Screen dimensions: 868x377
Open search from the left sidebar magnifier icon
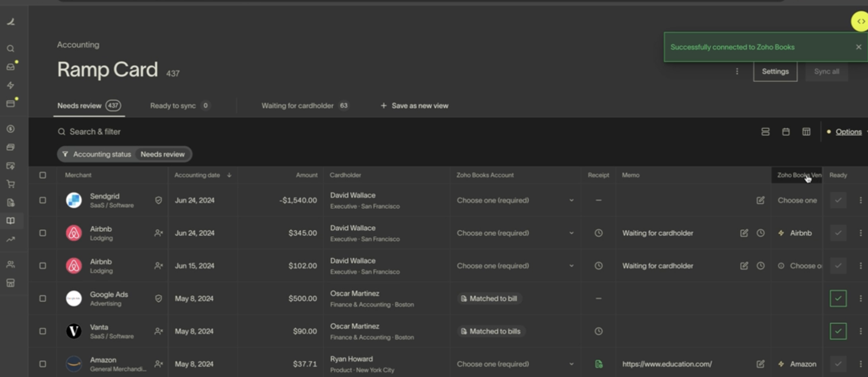(11, 49)
